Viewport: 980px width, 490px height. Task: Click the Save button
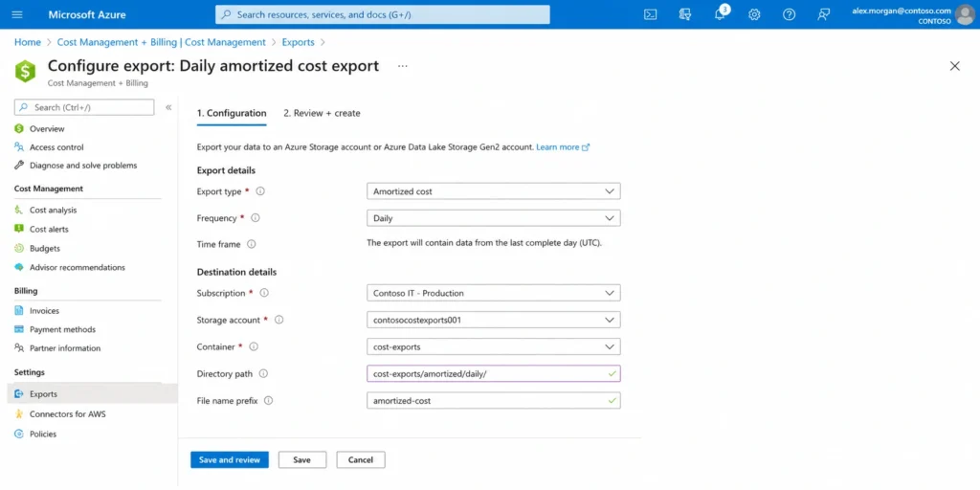coord(301,459)
